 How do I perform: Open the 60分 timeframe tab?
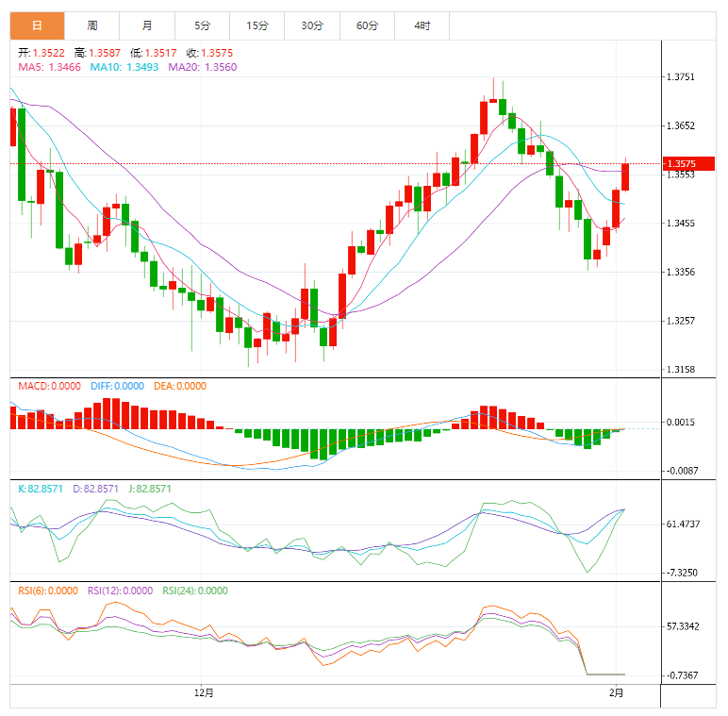[x=367, y=25]
